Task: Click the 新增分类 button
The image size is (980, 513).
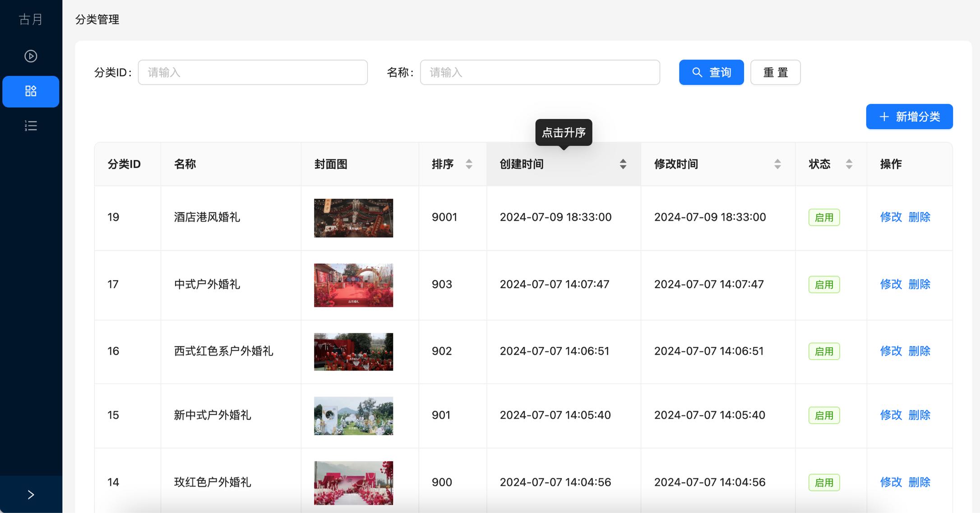Action: pos(910,117)
